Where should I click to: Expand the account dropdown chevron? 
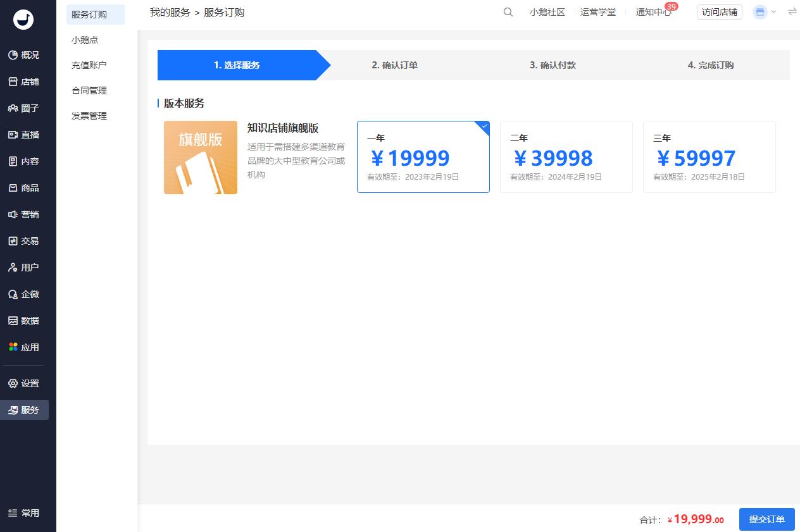pos(773,12)
